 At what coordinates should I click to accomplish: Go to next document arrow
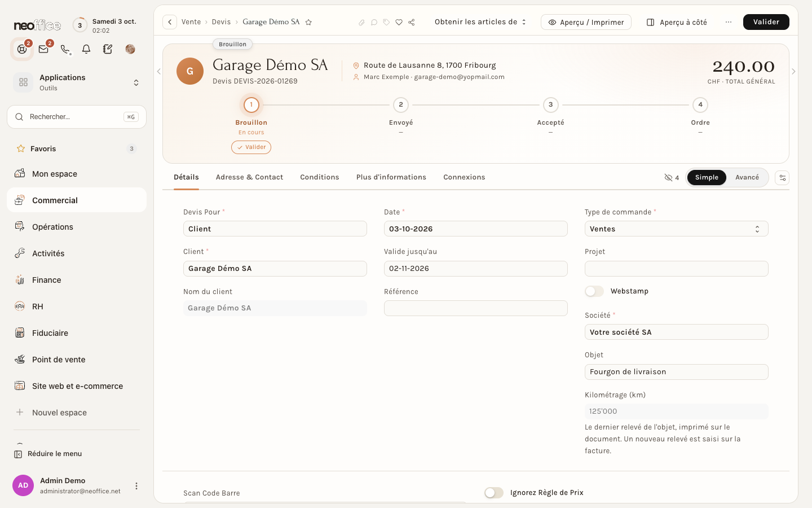click(x=793, y=72)
